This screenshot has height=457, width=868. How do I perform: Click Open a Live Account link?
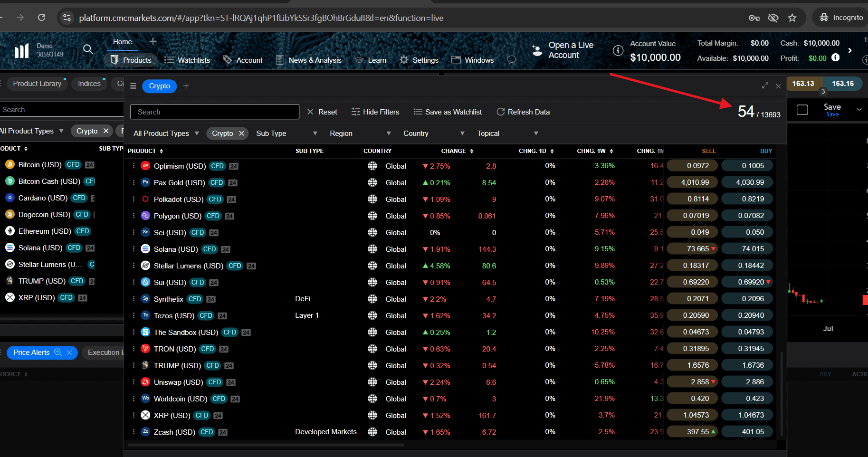pyautogui.click(x=571, y=50)
